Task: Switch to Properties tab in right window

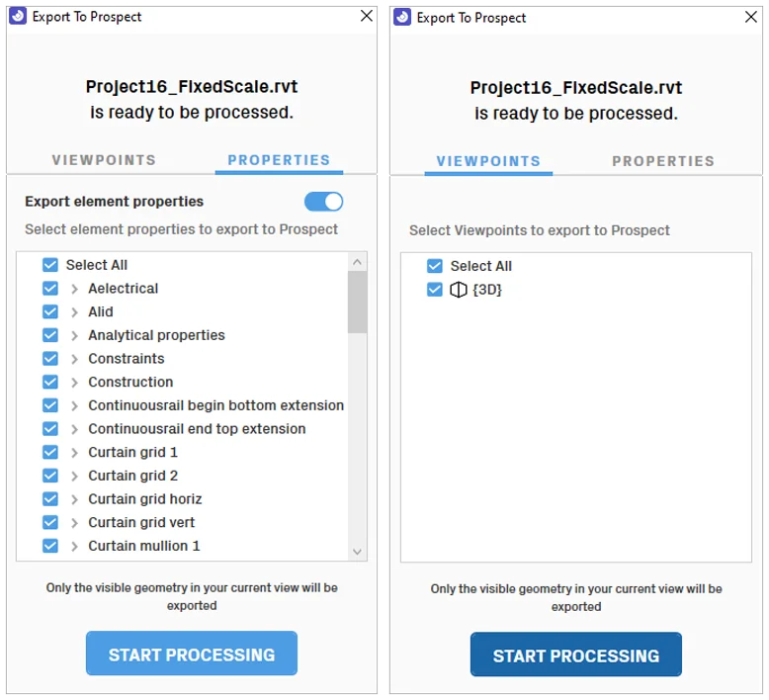Action: point(662,161)
